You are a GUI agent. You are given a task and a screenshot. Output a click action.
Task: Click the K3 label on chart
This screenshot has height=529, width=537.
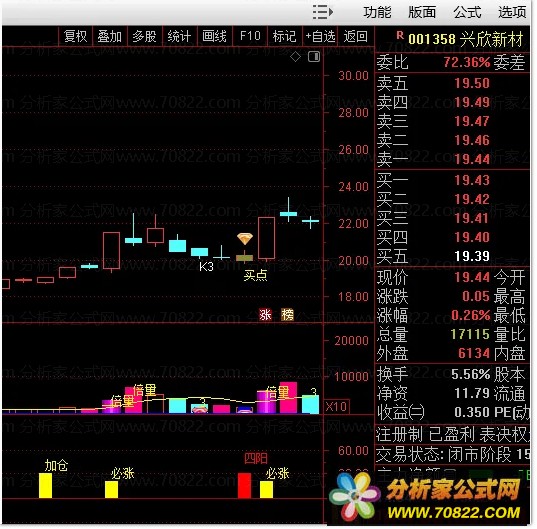coord(206,266)
